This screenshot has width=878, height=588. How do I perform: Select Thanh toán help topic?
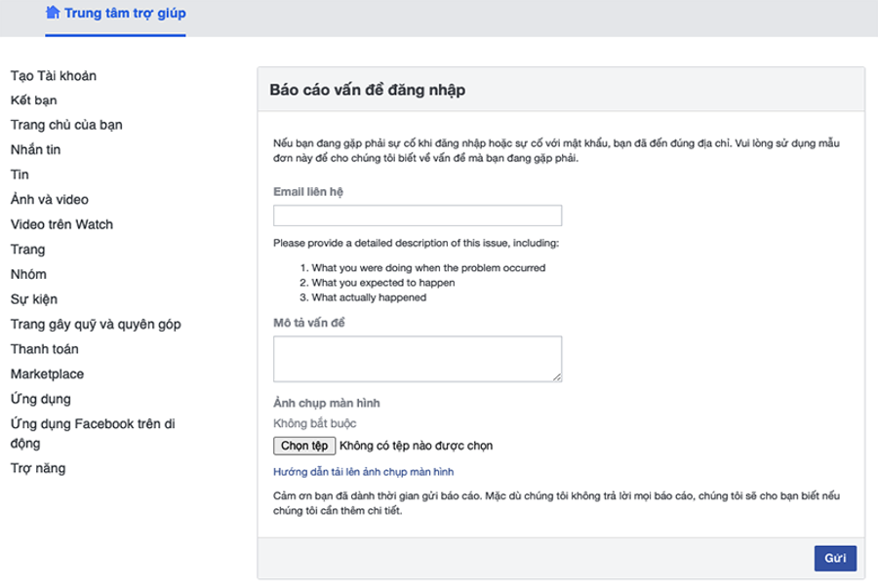tap(45, 349)
